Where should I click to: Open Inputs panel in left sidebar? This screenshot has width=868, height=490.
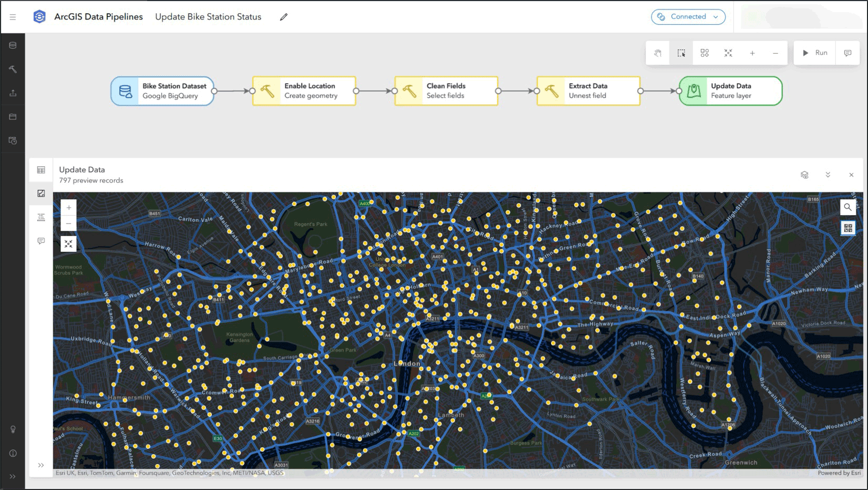(13, 45)
